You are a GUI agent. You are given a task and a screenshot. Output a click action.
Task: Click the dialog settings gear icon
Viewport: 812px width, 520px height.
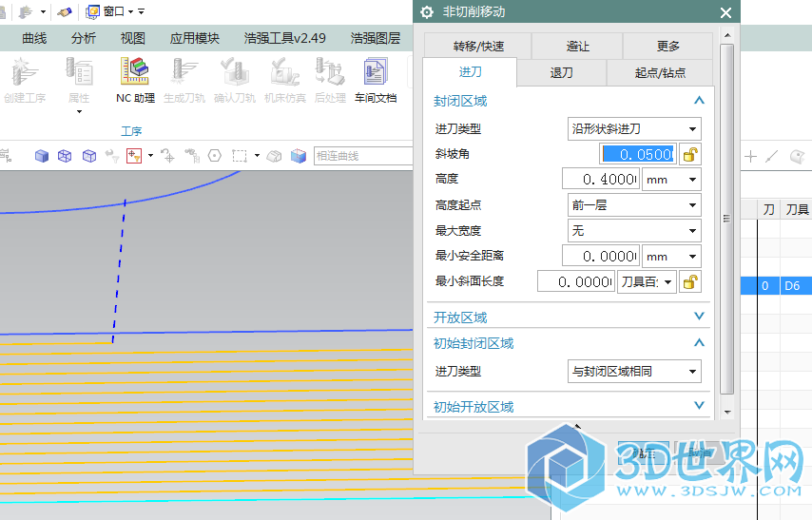[427, 12]
